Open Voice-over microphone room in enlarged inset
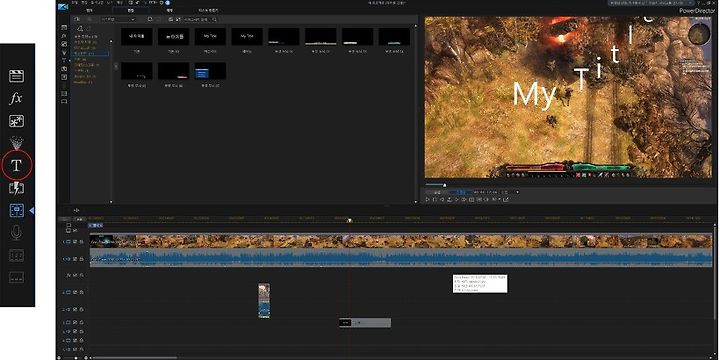Viewport: 720px width, 360px height. (16, 233)
